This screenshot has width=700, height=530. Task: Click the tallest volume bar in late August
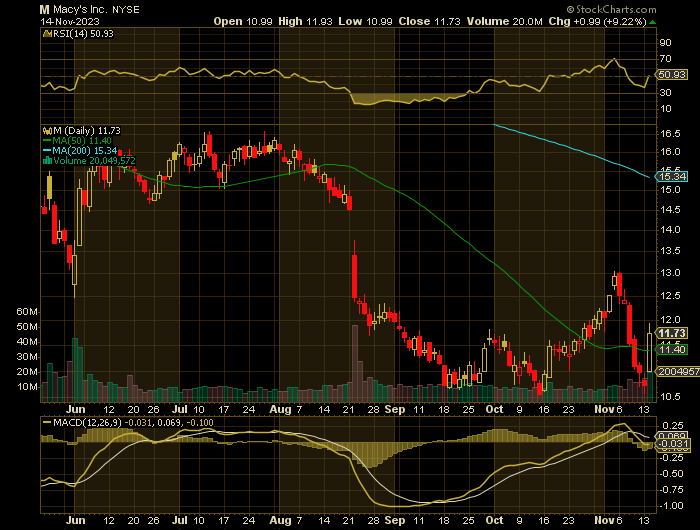(355, 363)
